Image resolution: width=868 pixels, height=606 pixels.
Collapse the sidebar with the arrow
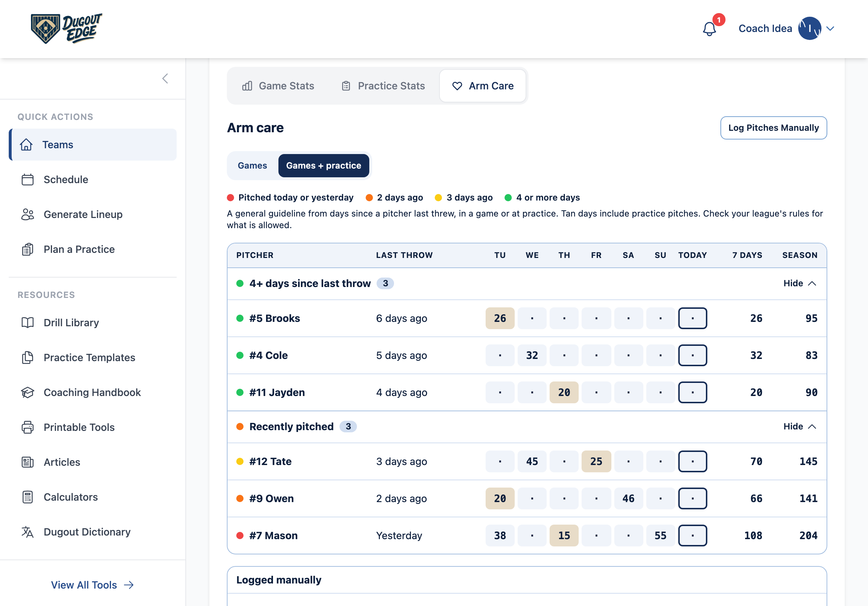point(165,78)
